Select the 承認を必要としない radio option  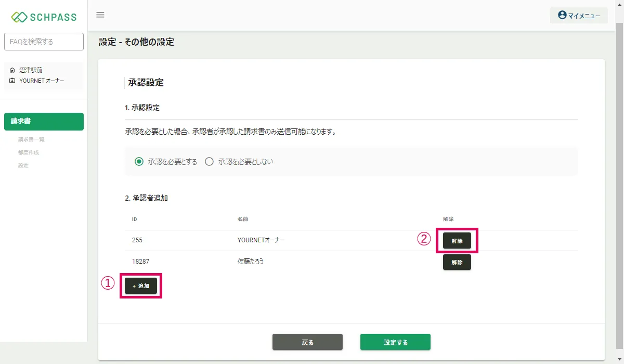210,162
